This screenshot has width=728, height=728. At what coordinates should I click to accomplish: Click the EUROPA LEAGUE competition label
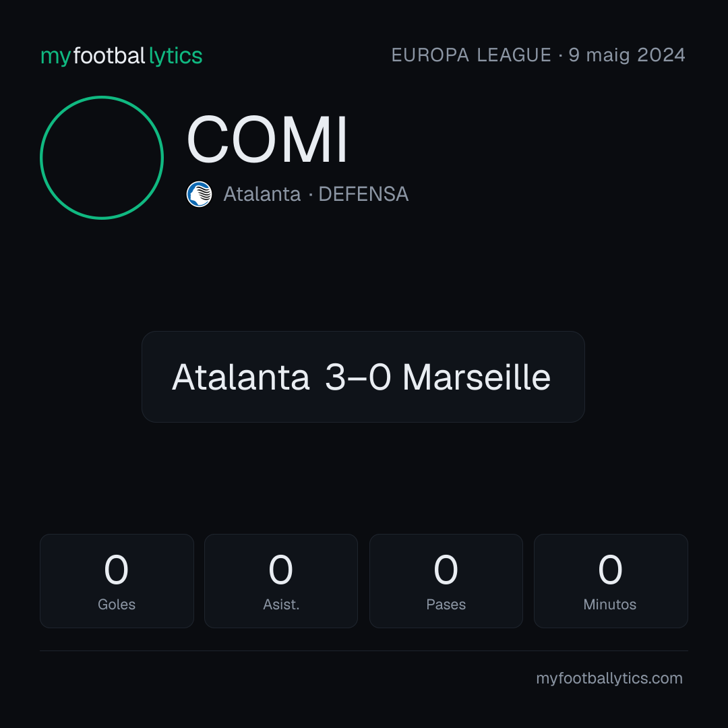coord(471,55)
